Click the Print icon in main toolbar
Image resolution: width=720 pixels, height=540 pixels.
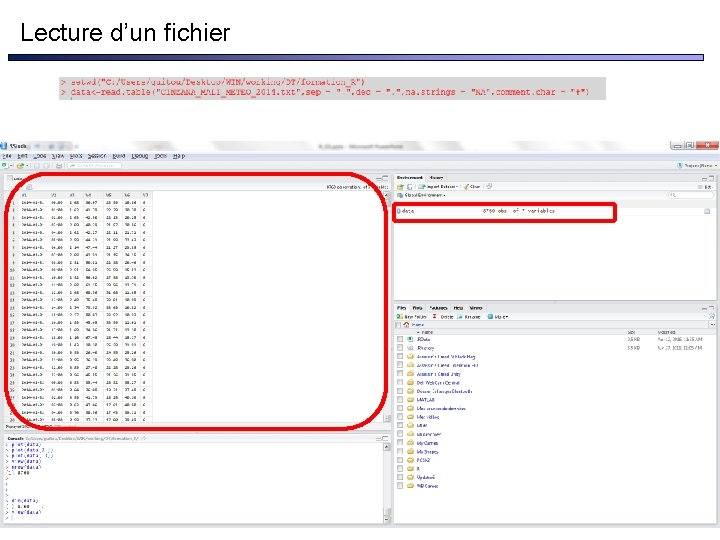[59, 165]
